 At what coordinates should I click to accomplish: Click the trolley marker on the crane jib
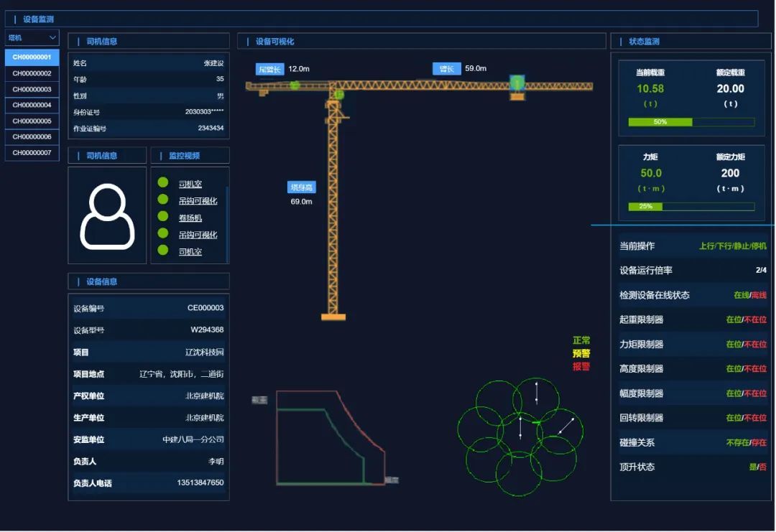coord(517,85)
